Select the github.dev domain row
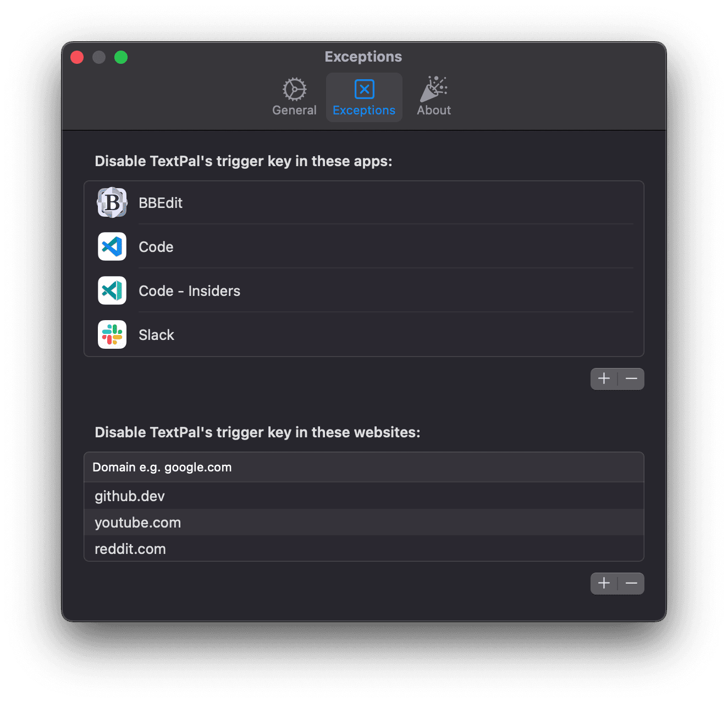728x703 pixels. (130, 496)
